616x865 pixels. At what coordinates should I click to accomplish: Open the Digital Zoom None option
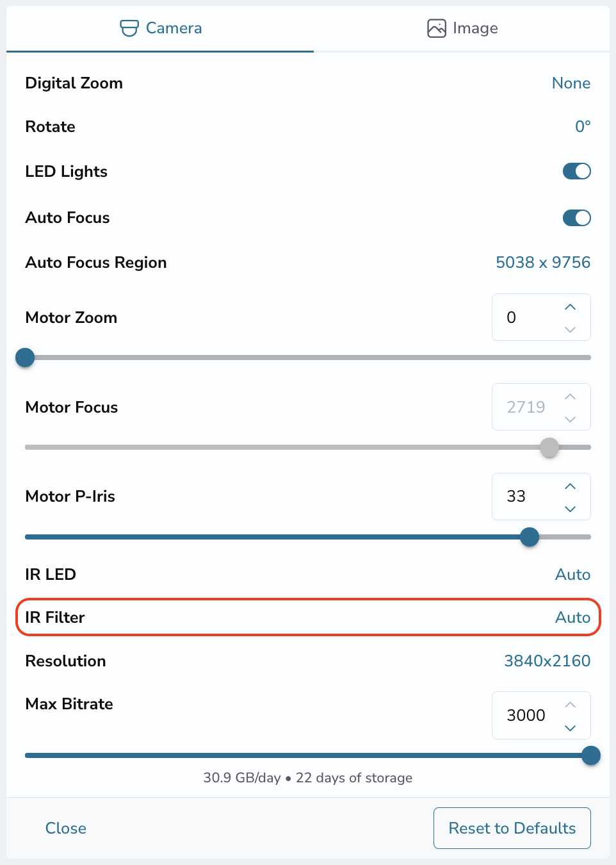point(571,83)
